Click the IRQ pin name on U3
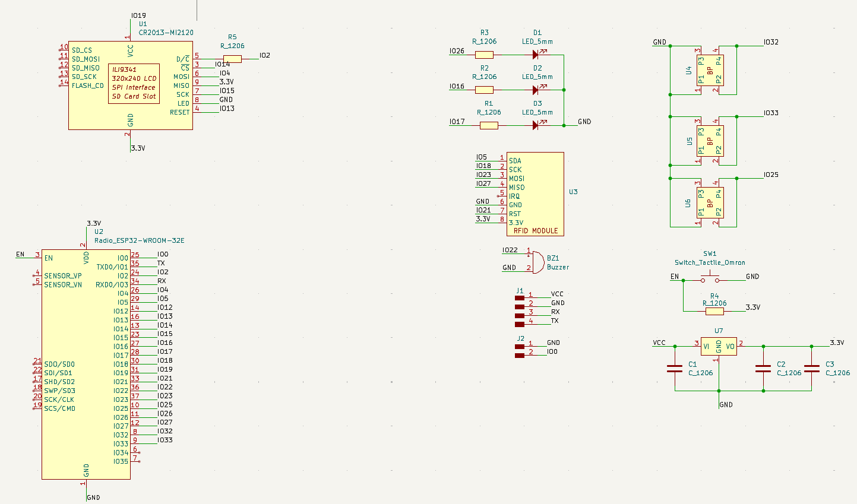Image resolution: width=857 pixels, height=504 pixels. click(514, 196)
